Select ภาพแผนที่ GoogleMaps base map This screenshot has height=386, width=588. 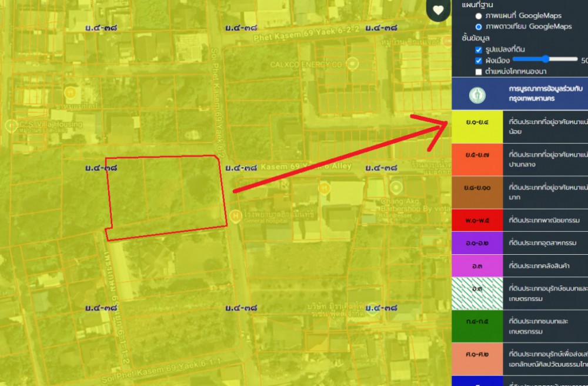(479, 16)
